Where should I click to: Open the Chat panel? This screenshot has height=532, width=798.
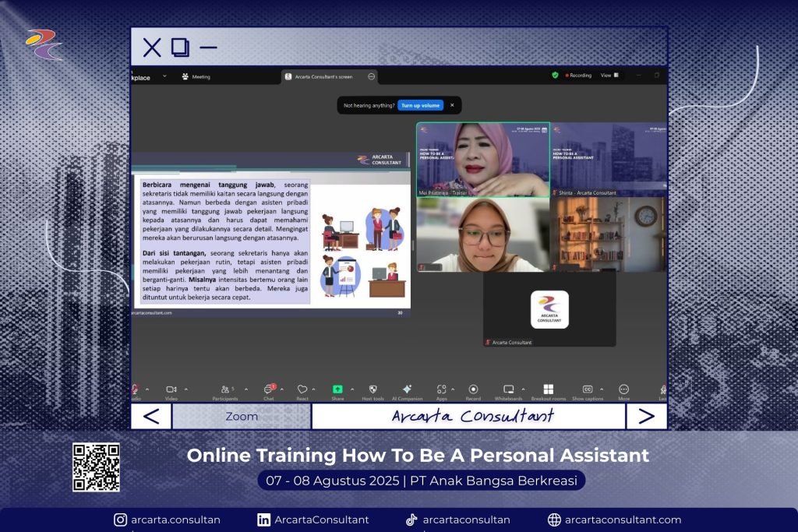(x=269, y=389)
